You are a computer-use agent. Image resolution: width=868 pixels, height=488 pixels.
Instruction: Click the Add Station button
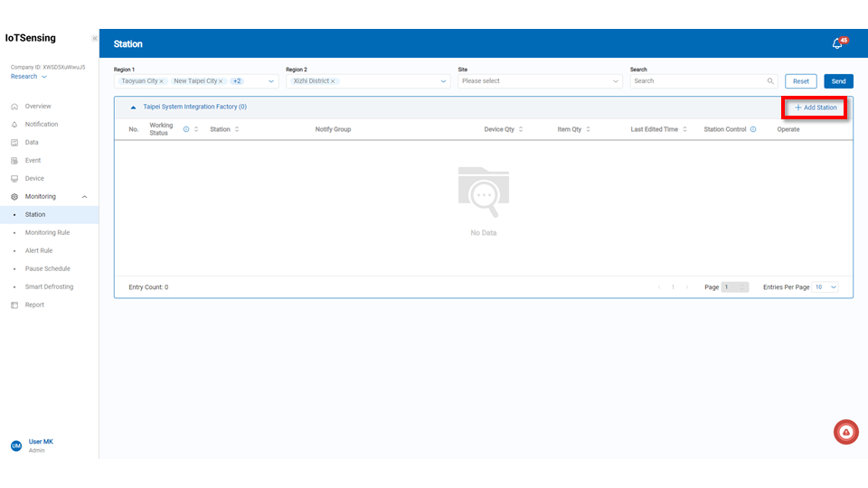pyautogui.click(x=816, y=108)
